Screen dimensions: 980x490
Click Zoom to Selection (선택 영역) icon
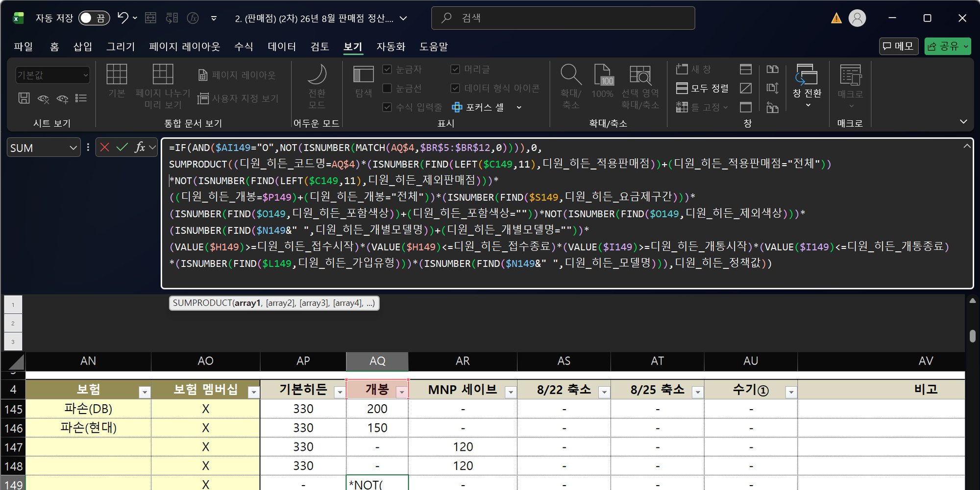click(x=640, y=75)
